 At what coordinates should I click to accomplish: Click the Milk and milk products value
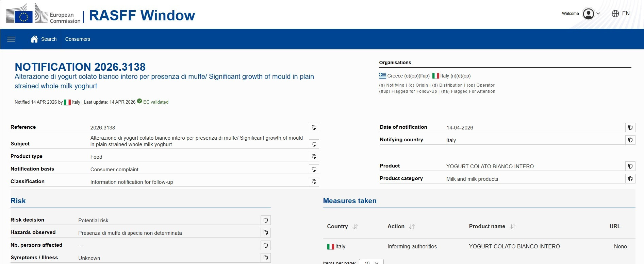coord(472,179)
